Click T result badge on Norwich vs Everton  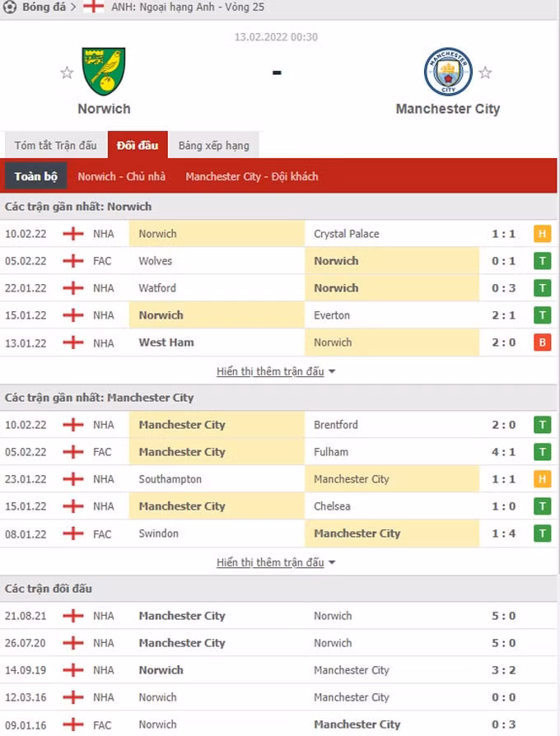coord(542,315)
